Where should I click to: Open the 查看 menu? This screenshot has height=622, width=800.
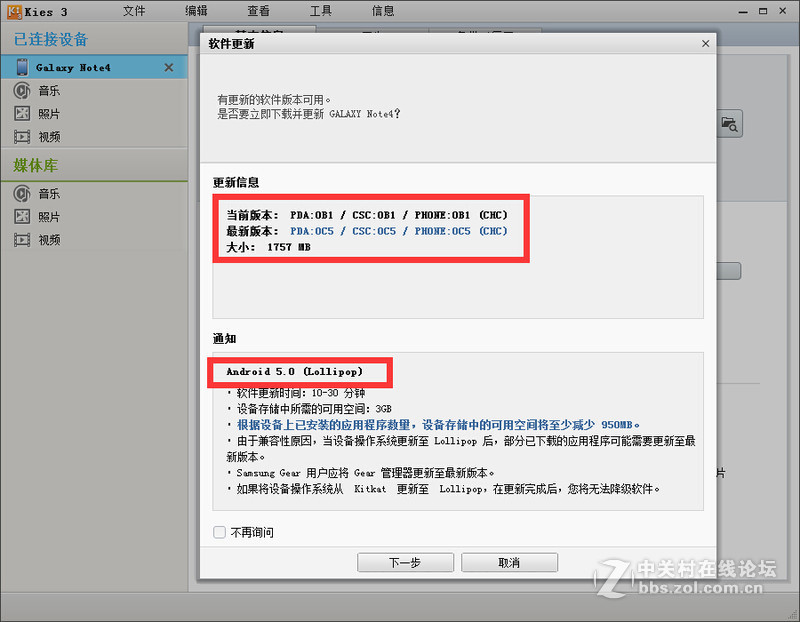tap(259, 11)
